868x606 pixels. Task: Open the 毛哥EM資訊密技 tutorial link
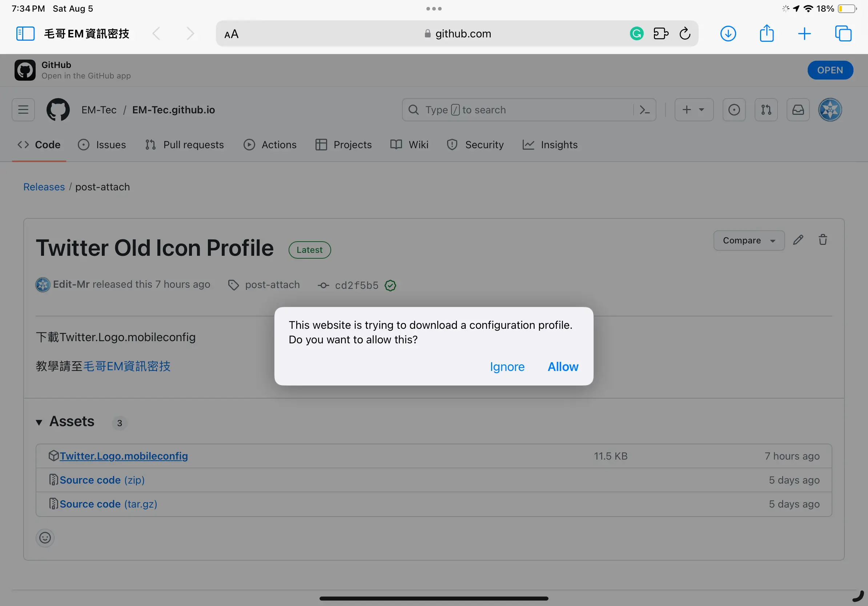pos(126,366)
